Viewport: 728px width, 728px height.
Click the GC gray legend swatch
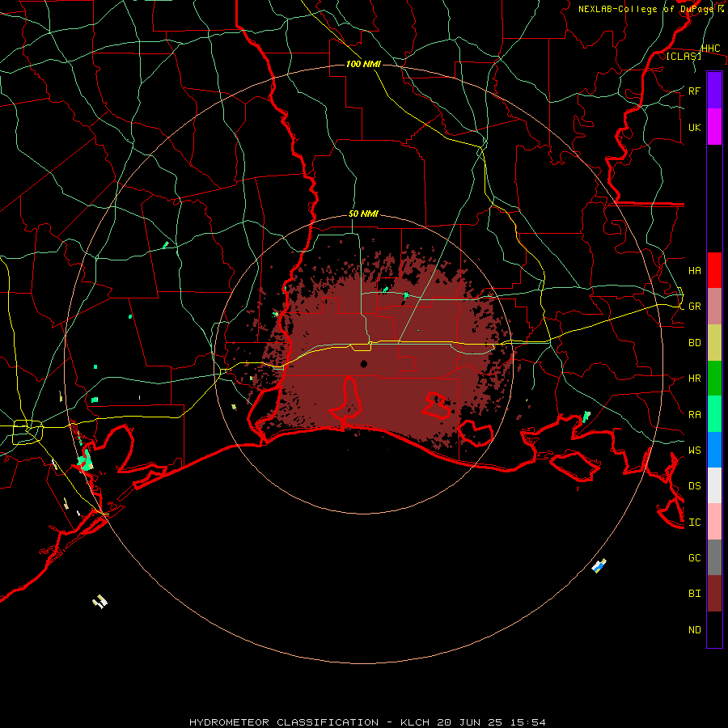tap(714, 557)
